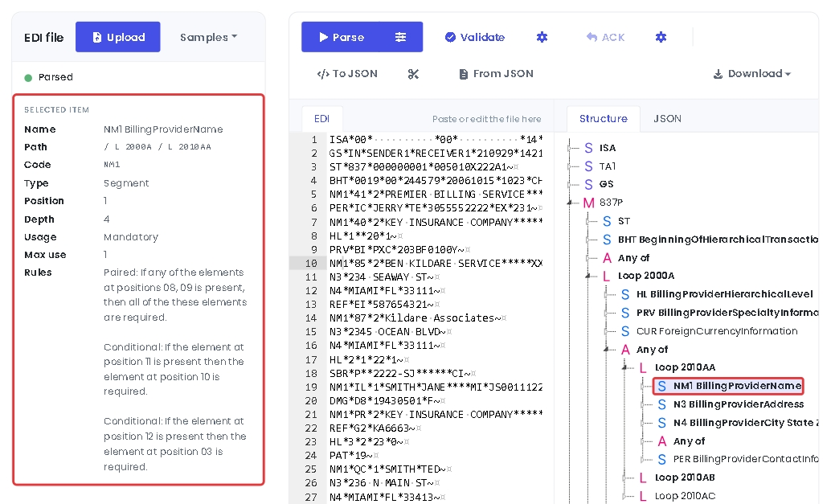Screen dimensions: 831x504
Task: Select PRV BillingProviderSpecialtyInformation node
Action: point(727,313)
